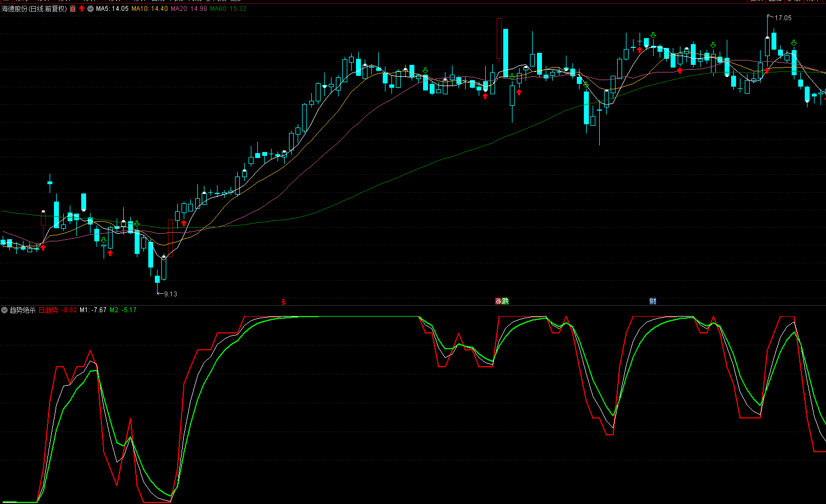Click the red buy arrow at the chart's leftmost candles

pyautogui.click(x=44, y=247)
